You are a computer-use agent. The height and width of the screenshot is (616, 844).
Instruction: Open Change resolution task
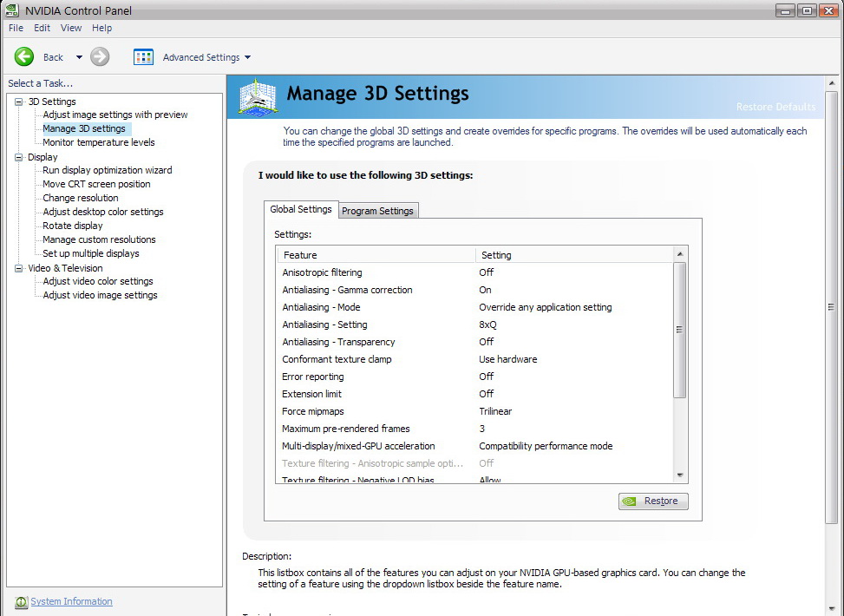click(80, 198)
